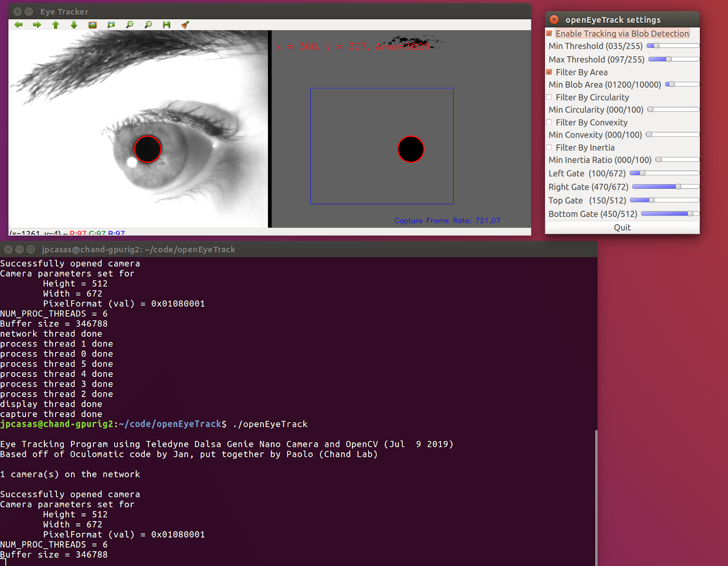Click the save image icon

pos(166,25)
